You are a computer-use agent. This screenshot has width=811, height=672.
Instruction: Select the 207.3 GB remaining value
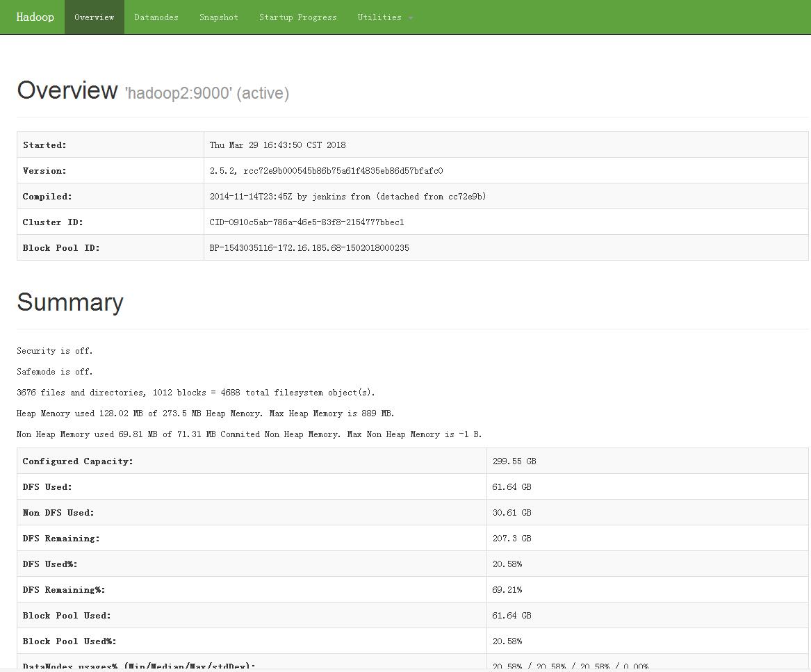point(511,539)
